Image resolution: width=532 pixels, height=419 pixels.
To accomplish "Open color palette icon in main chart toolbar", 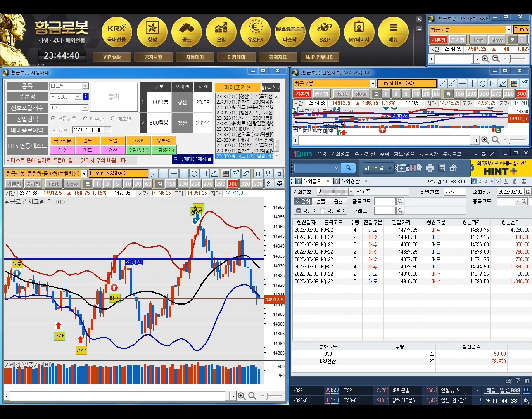I will pos(226,173).
